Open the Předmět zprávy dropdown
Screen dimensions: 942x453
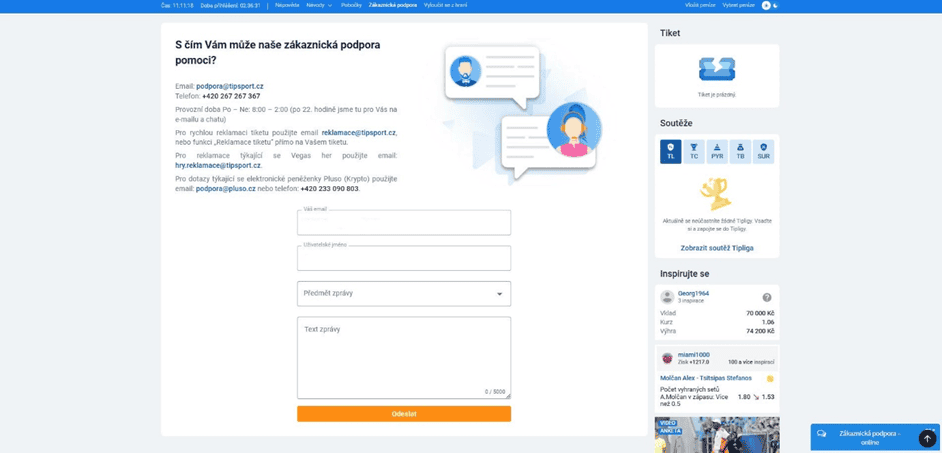tap(404, 294)
